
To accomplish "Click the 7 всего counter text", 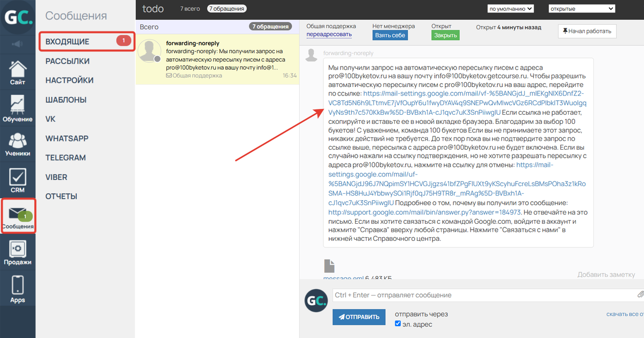I will pyautogui.click(x=190, y=9).
